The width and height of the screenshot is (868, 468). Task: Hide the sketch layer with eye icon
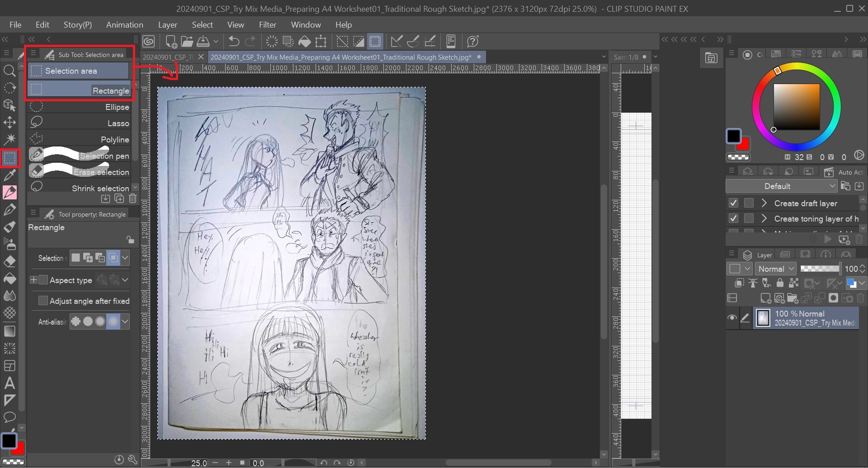(x=732, y=318)
